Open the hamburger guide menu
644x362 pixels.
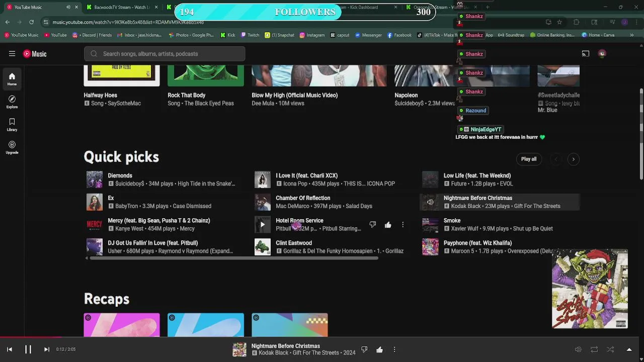[12, 54]
